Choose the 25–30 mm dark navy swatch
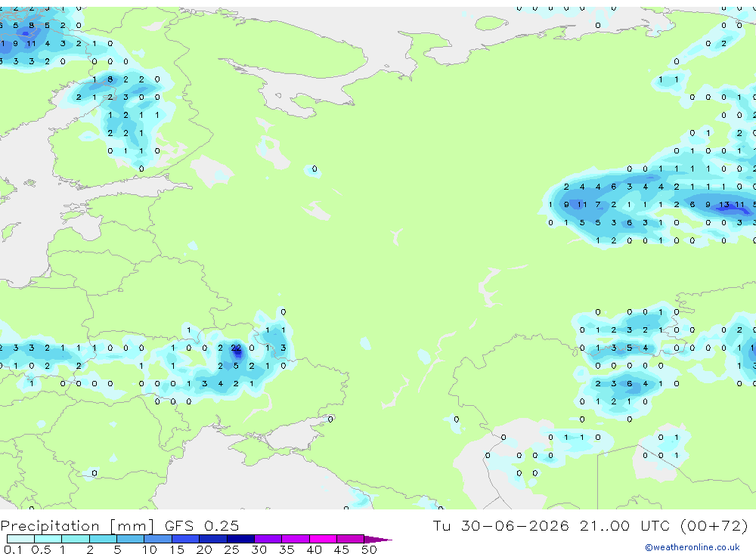The height and width of the screenshot is (554, 756). [240, 539]
